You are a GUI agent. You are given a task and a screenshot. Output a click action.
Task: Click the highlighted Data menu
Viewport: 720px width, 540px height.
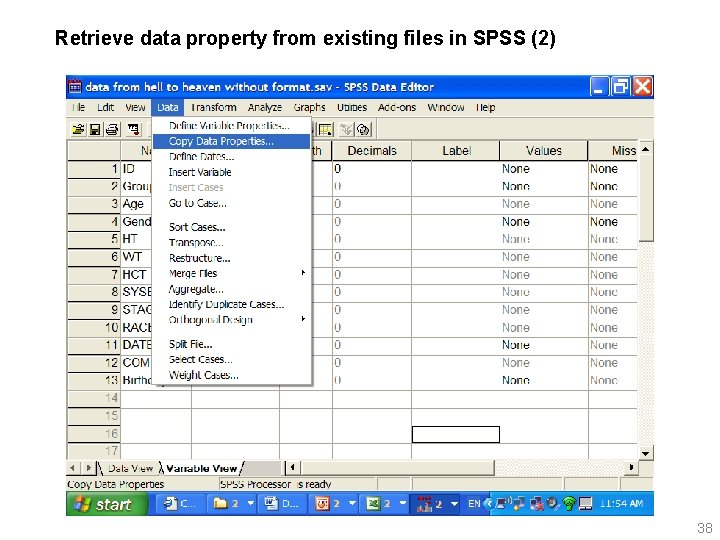pos(168,107)
